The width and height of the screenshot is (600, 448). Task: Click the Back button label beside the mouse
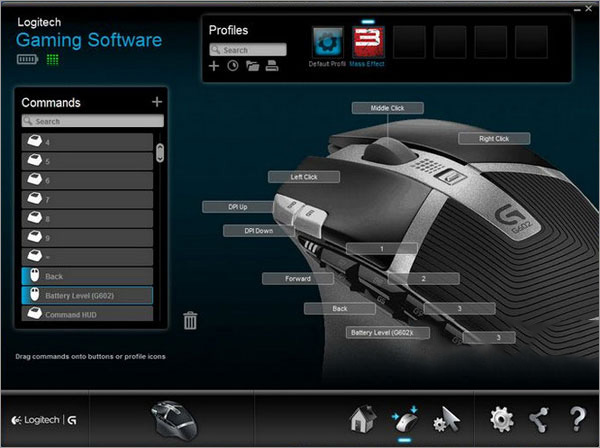tap(340, 308)
